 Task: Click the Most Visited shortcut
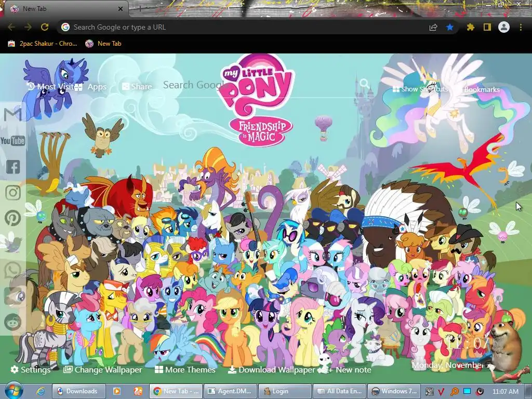click(x=50, y=87)
